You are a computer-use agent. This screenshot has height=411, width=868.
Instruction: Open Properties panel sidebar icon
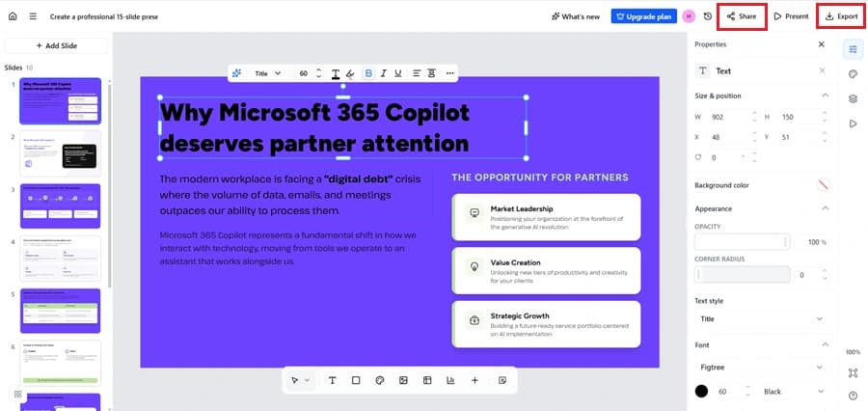pyautogui.click(x=853, y=49)
